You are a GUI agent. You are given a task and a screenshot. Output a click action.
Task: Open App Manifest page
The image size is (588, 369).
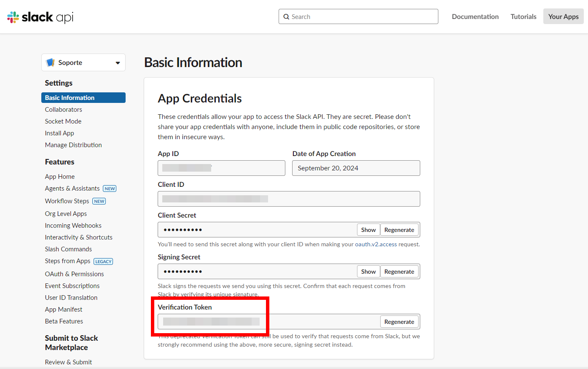point(64,309)
